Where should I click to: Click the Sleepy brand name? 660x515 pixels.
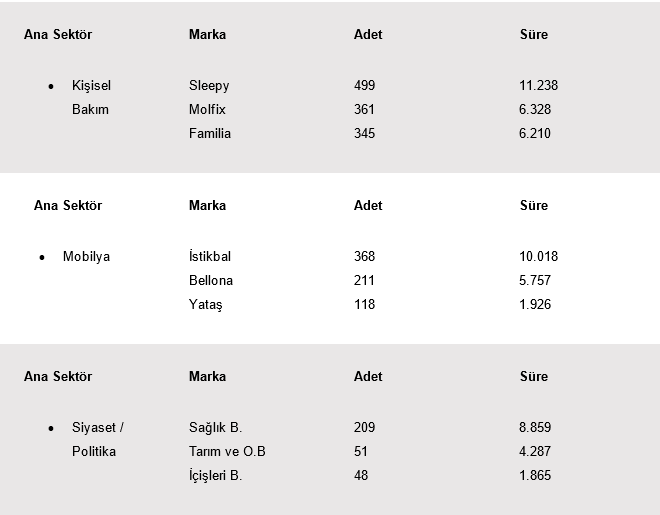coord(209,86)
